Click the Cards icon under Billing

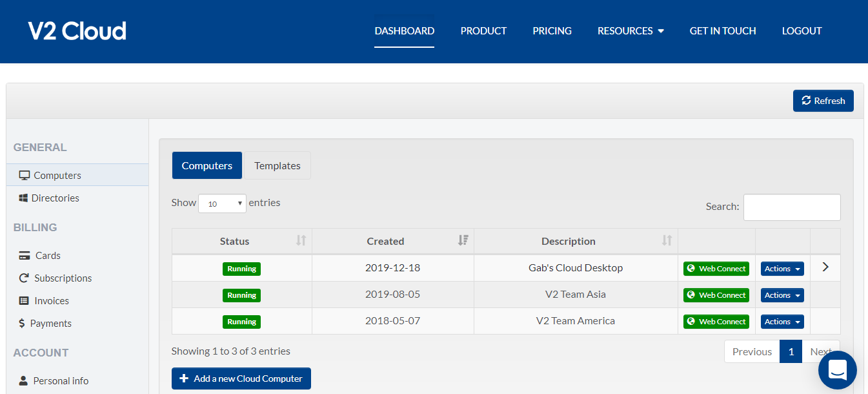(25, 255)
